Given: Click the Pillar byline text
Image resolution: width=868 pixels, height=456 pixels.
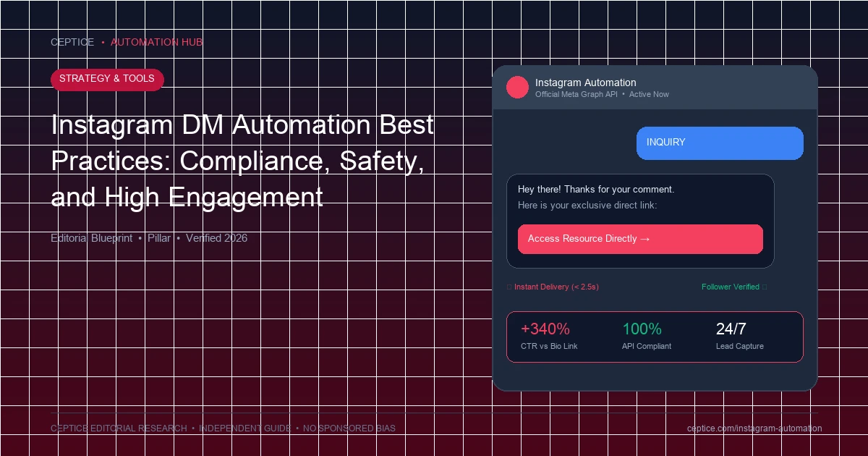Looking at the screenshot, I should pos(159,238).
